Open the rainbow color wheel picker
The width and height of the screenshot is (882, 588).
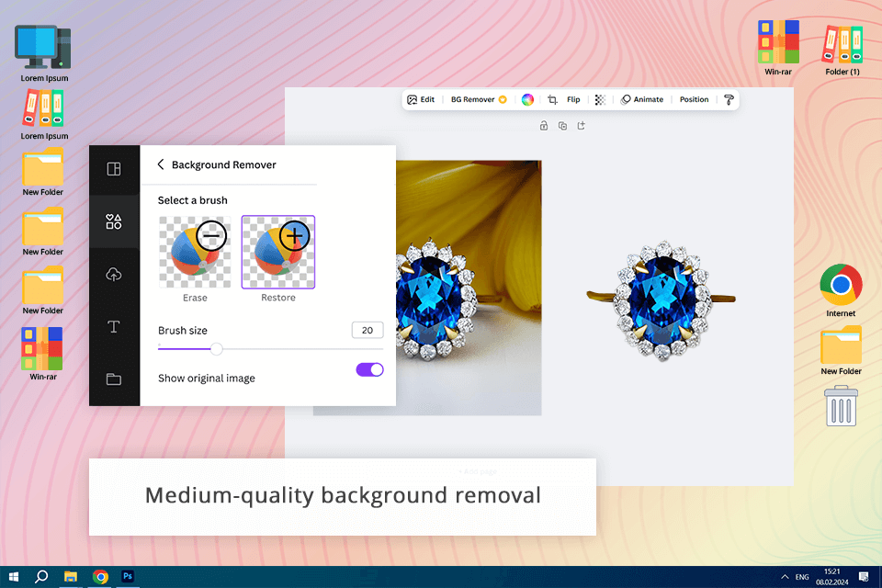[x=527, y=99]
